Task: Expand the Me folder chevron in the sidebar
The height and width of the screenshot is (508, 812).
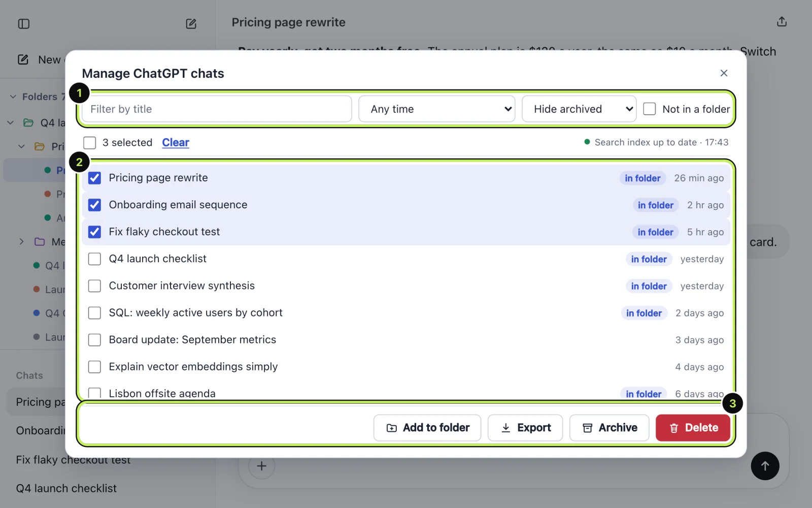Action: (21, 242)
